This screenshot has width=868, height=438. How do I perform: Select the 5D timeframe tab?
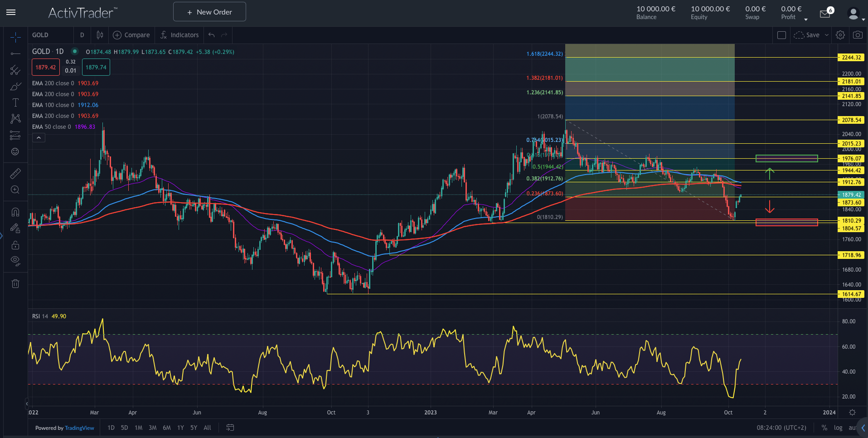click(124, 428)
